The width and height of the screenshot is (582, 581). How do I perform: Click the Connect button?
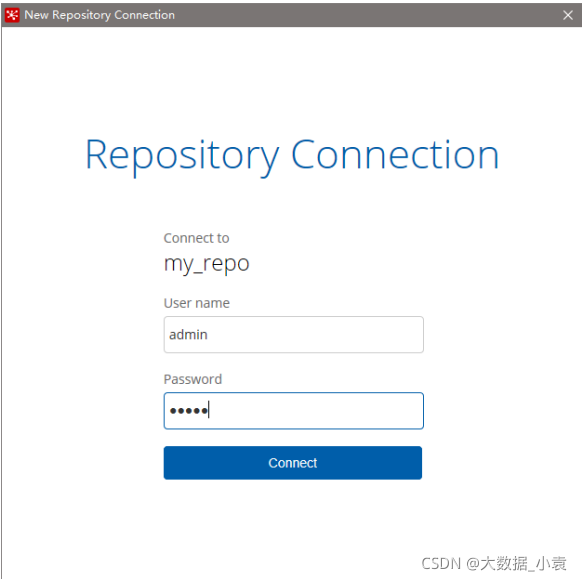tap(292, 463)
